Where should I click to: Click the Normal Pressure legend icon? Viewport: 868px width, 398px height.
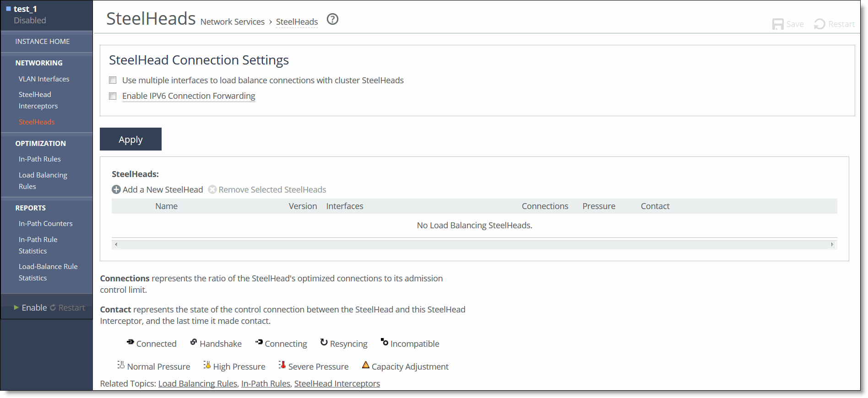pyautogui.click(x=121, y=365)
